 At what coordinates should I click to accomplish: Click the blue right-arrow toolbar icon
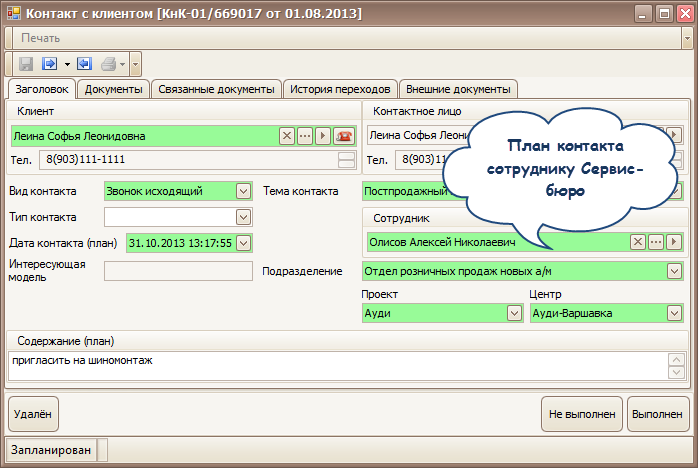(50, 63)
